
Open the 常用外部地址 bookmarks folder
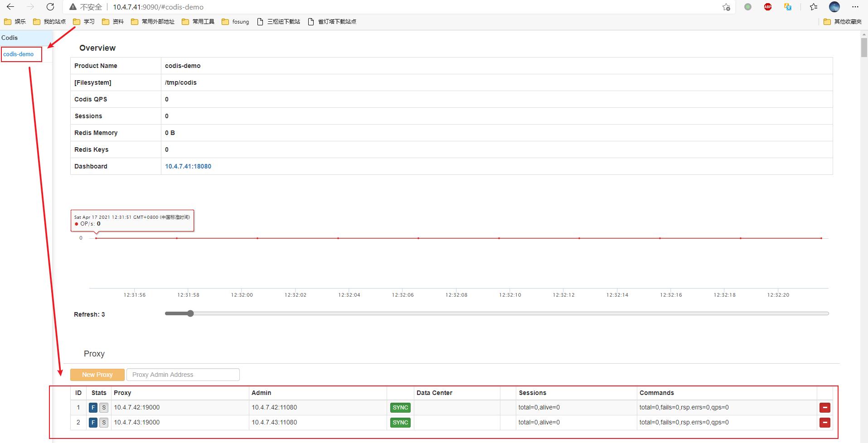click(153, 21)
